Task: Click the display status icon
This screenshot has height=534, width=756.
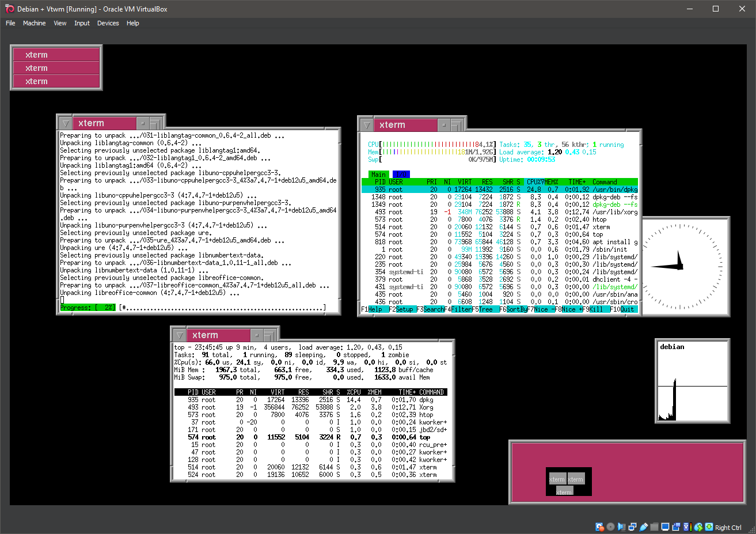Action: click(666, 527)
